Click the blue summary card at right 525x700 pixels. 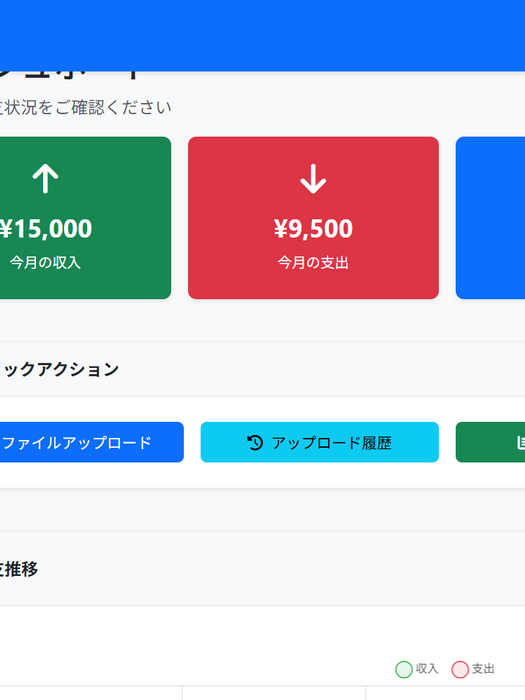click(490, 218)
